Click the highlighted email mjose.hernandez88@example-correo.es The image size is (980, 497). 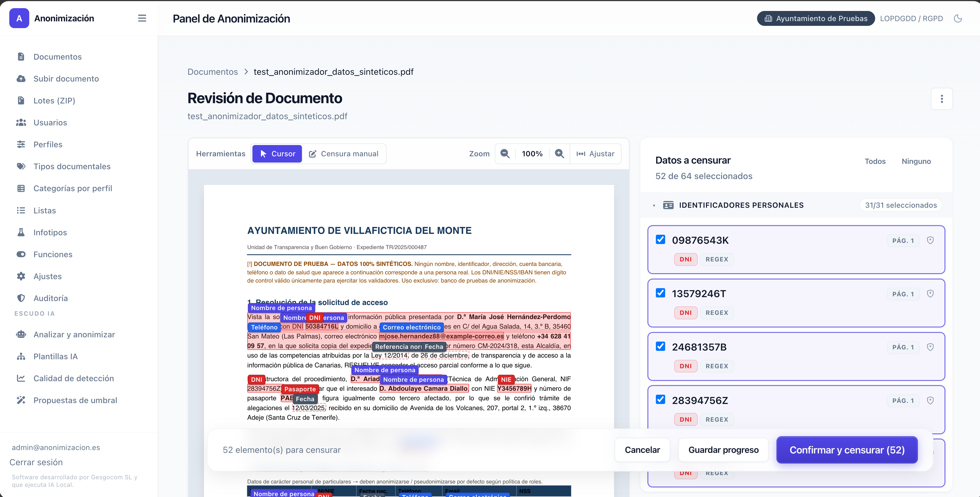click(x=441, y=336)
